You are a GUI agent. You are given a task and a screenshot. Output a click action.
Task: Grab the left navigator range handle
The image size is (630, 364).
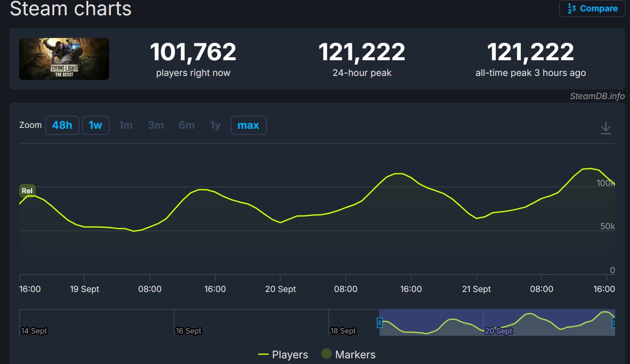[379, 323]
